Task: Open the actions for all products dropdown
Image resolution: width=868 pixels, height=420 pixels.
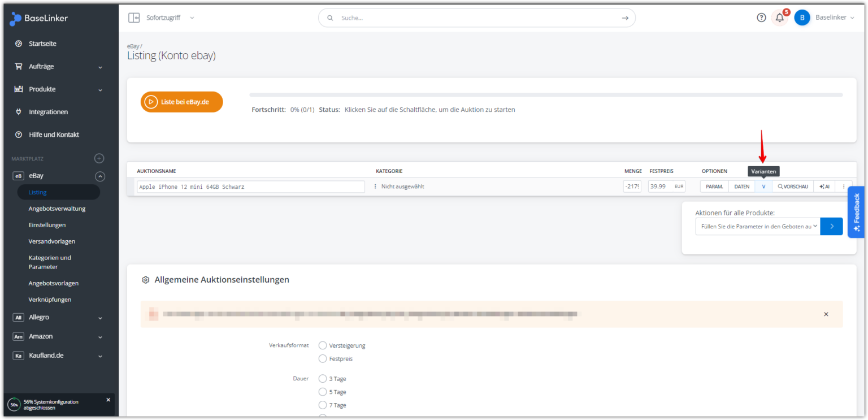Action: pos(757,226)
